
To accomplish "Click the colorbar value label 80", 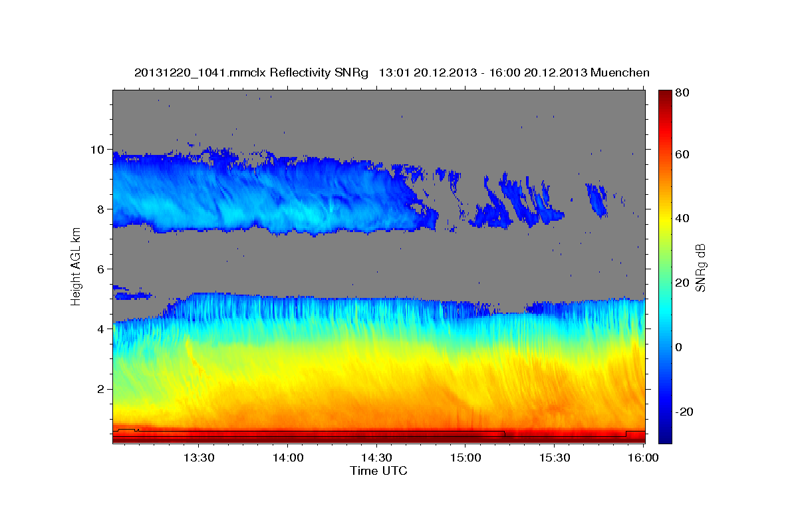I will [682, 92].
